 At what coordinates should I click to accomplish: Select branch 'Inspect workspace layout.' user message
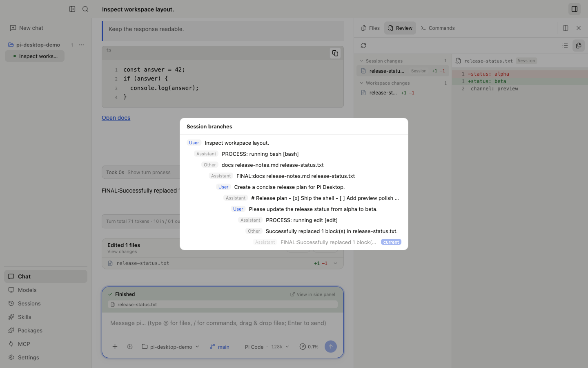click(x=294, y=143)
